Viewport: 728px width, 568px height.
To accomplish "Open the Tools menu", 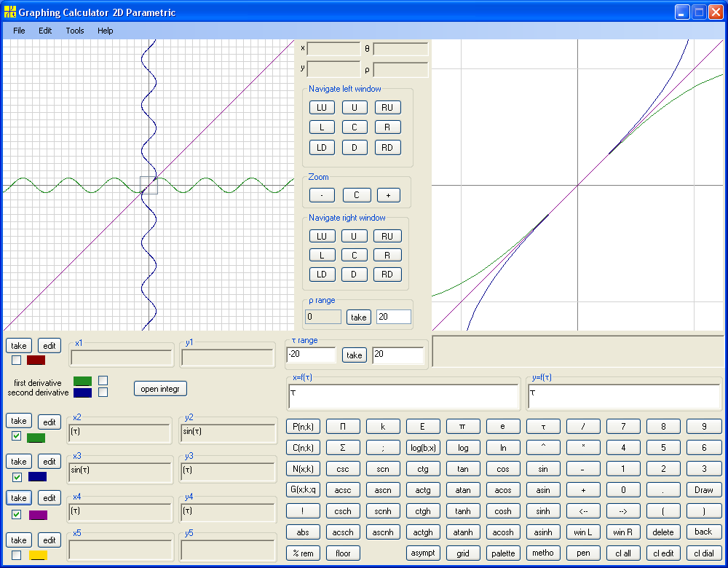I will click(x=75, y=31).
